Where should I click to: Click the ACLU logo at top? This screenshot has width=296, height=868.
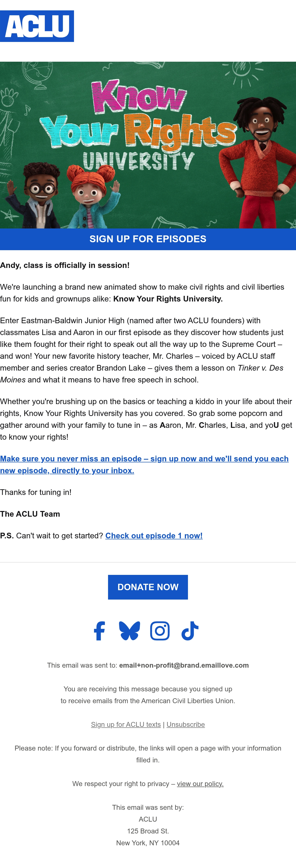click(x=37, y=26)
